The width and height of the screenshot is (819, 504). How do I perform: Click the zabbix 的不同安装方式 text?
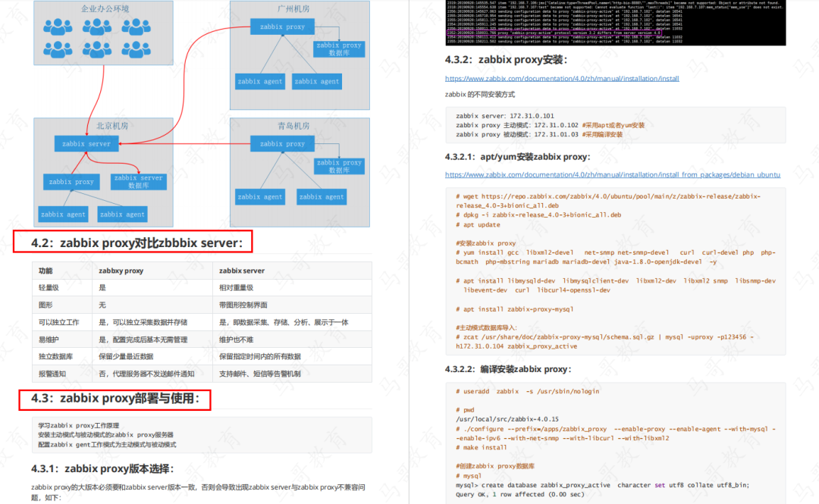[x=480, y=95]
